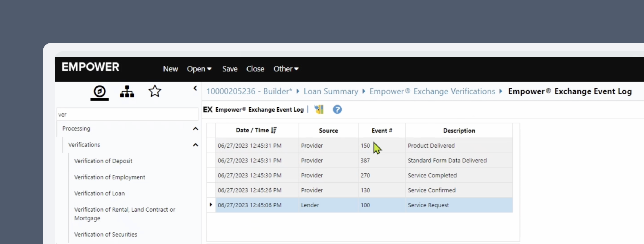Select the compass navigator icon
This screenshot has width=644, height=244.
(x=99, y=92)
